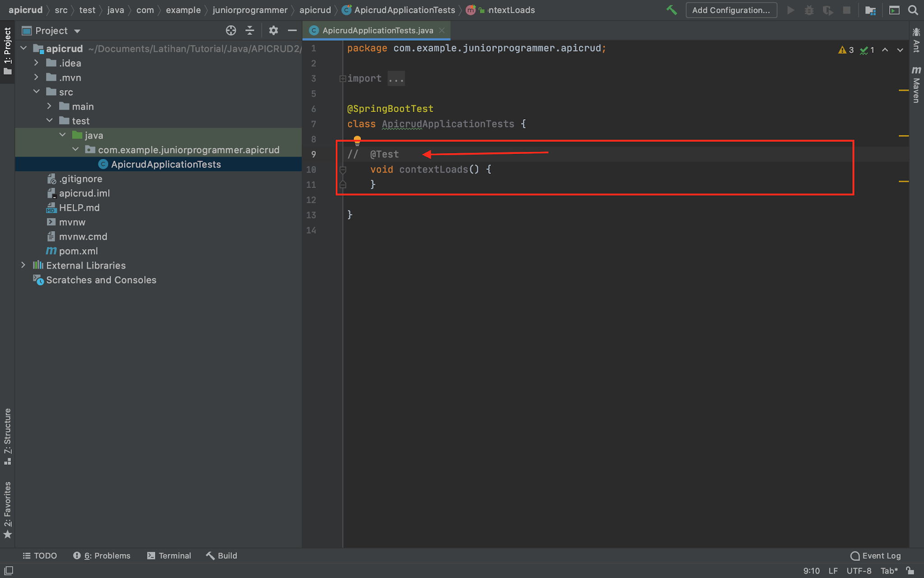Select pom.xml in the project tree

click(78, 251)
